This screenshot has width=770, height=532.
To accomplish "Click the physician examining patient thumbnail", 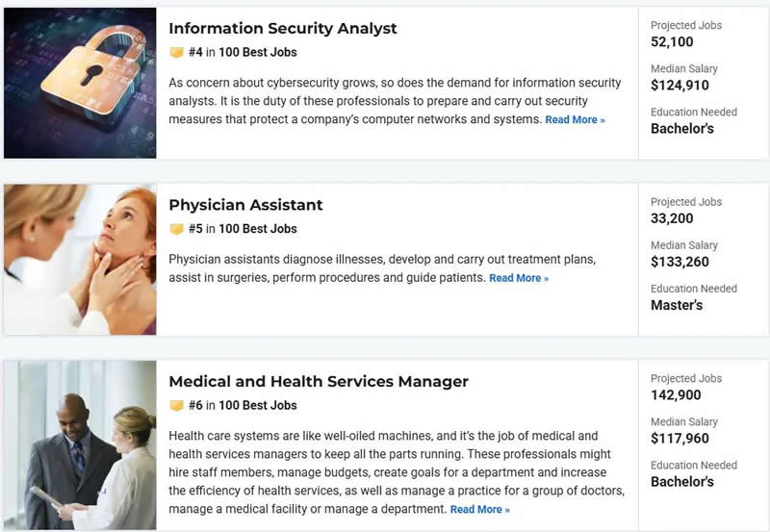I will (x=80, y=260).
